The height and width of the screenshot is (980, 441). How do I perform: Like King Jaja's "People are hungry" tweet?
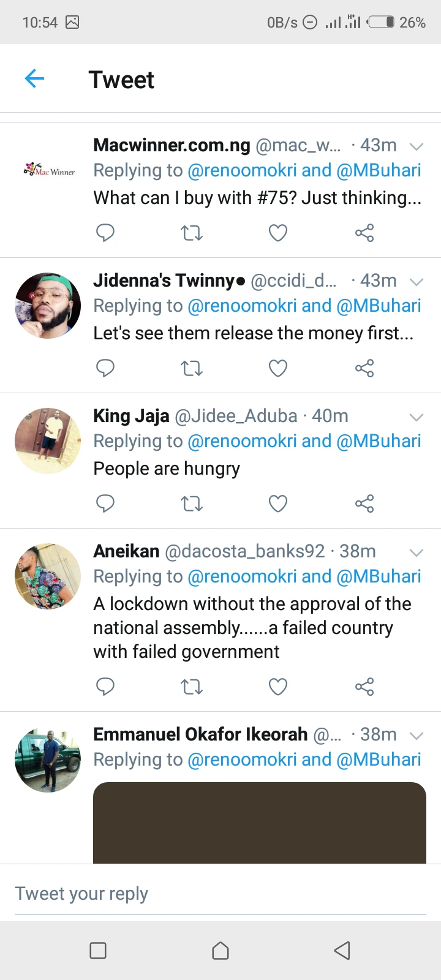tap(278, 503)
